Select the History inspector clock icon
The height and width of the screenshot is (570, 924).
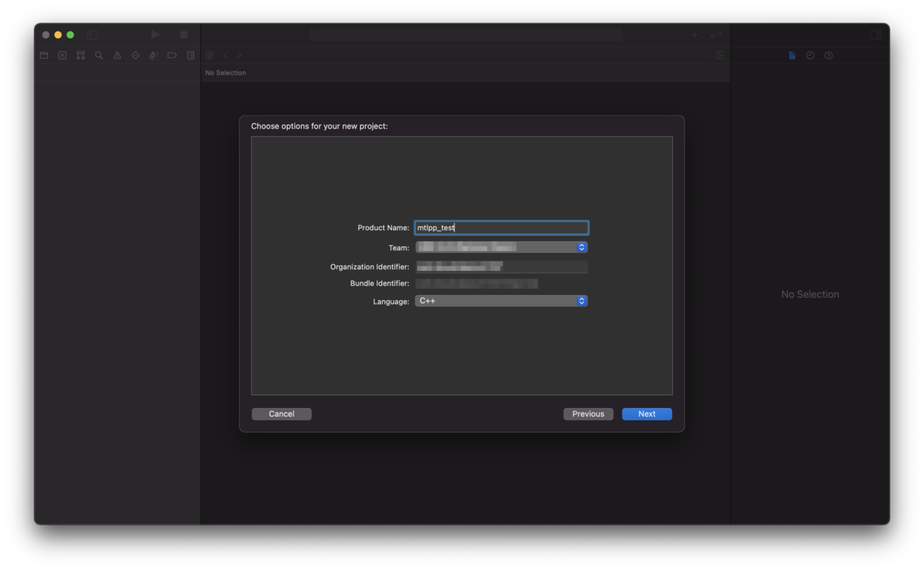(x=810, y=55)
